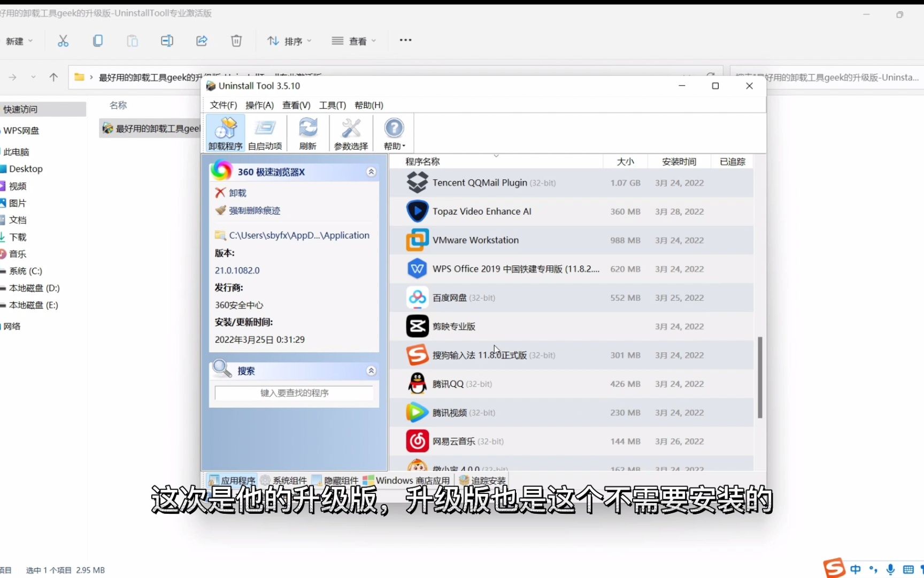924x578 pixels.
Task: Switch to the Windows 商店应用 tab
Action: 406,480
